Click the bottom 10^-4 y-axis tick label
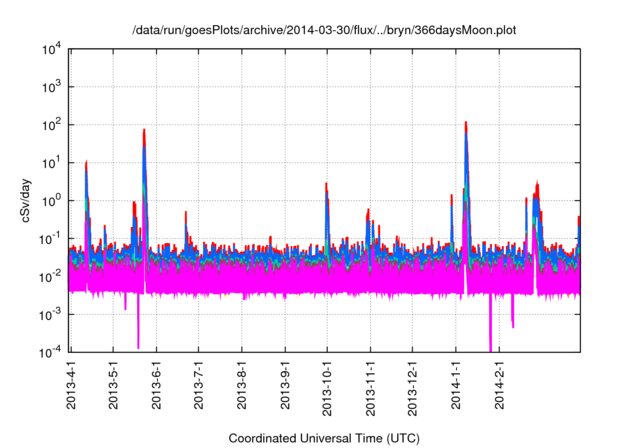 pyautogui.click(x=52, y=351)
